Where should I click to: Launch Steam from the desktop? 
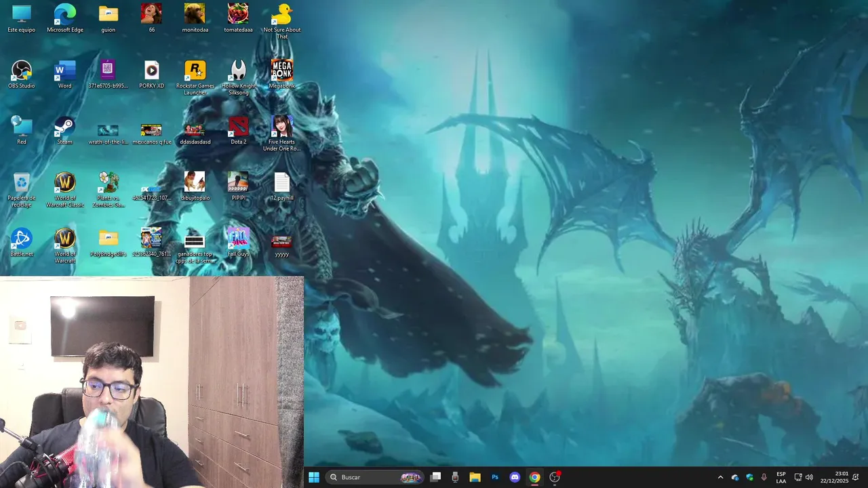pos(65,131)
